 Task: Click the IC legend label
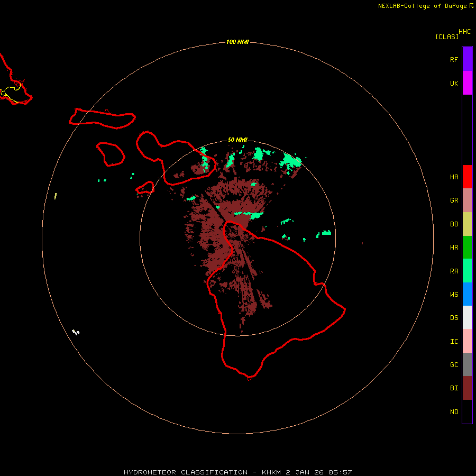(x=454, y=342)
